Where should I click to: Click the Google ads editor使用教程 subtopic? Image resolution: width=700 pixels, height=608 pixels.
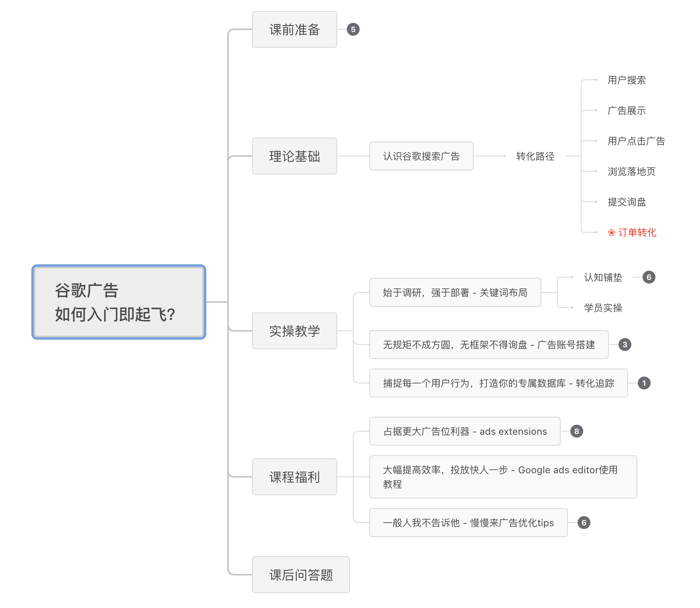click(x=503, y=477)
